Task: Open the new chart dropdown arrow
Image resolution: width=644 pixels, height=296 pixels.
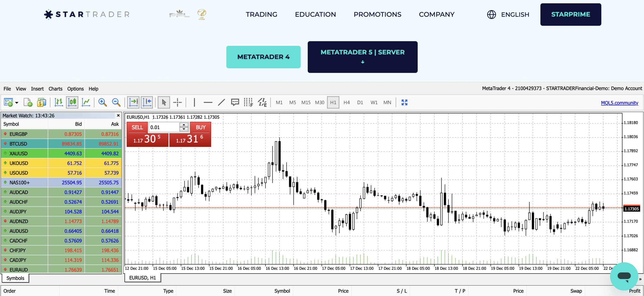Action: pyautogui.click(x=17, y=102)
